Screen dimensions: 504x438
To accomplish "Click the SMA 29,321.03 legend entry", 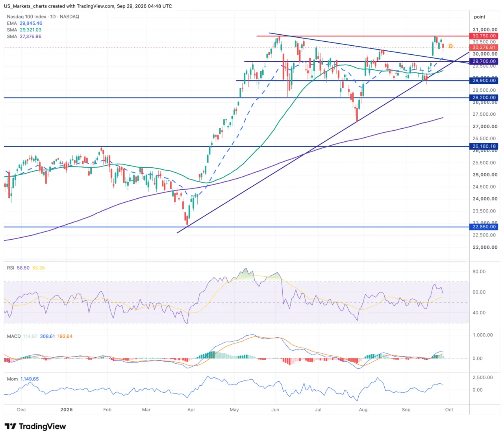I will (24, 30).
